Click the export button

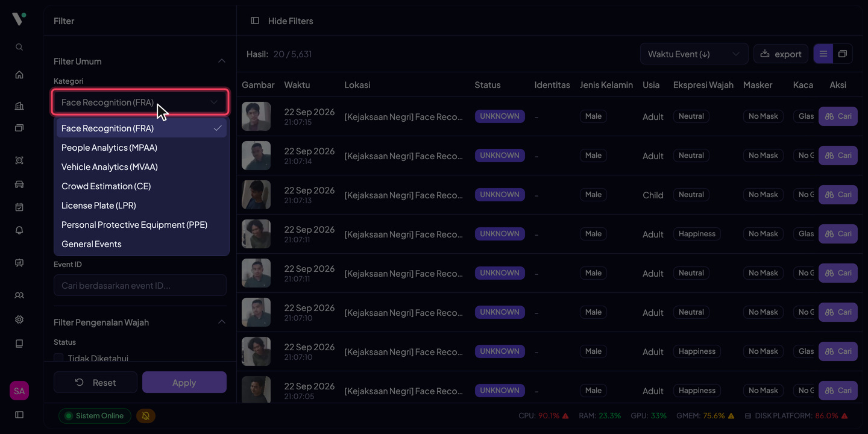point(781,54)
